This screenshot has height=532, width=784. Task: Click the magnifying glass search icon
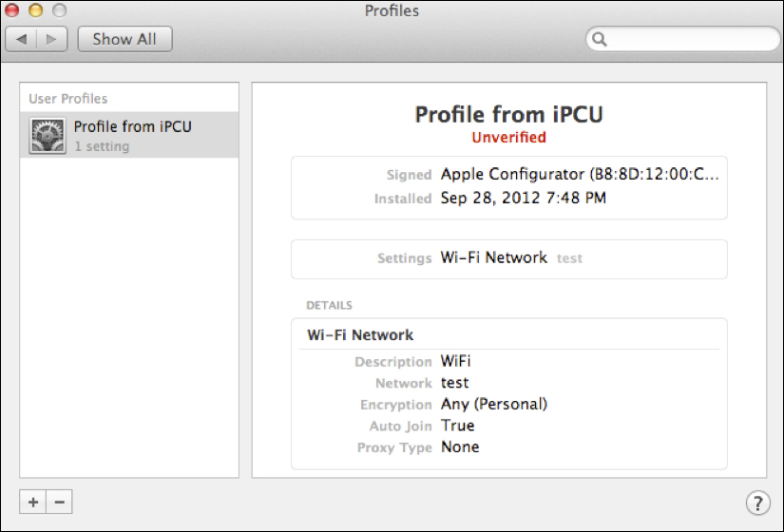[x=599, y=39]
